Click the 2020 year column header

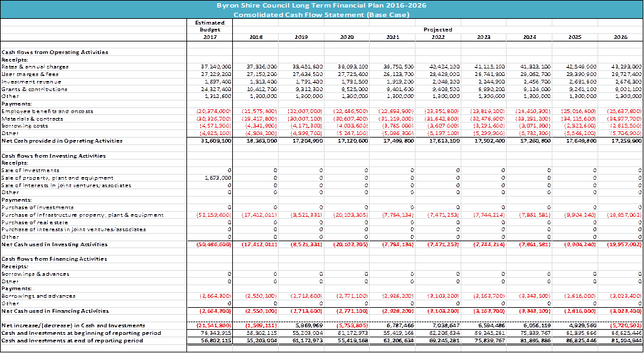click(x=347, y=36)
